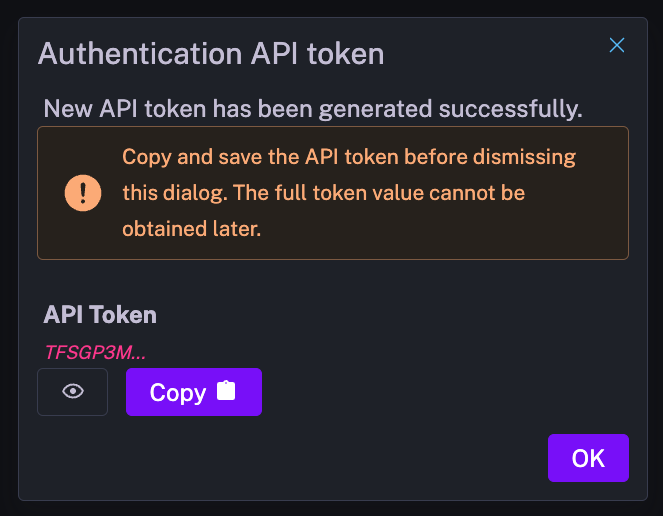Image resolution: width=663 pixels, height=516 pixels.
Task: Reveal the hidden token using the eye icon
Action: coord(72,392)
